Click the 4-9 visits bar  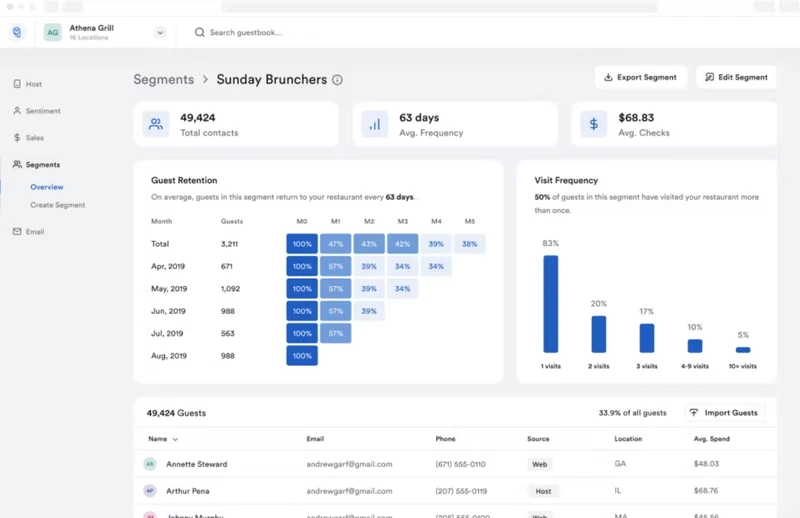click(695, 346)
